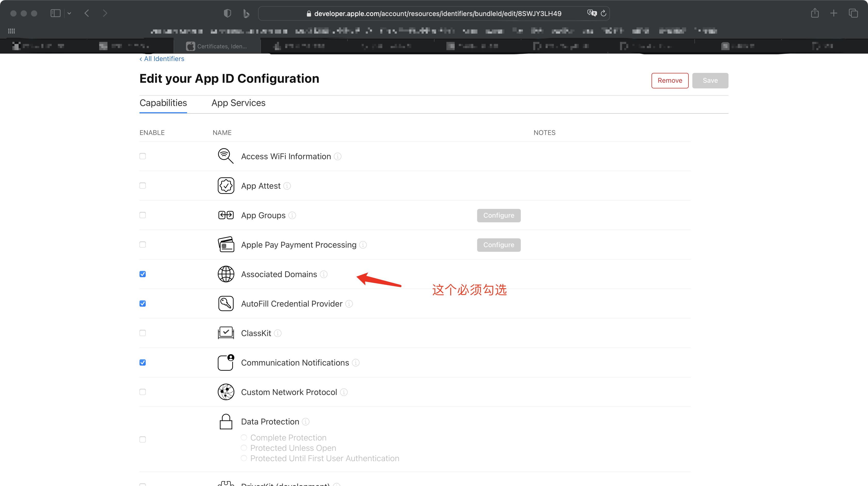Image resolution: width=868 pixels, height=486 pixels.
Task: Click the privacy shield icon
Action: [x=227, y=13]
